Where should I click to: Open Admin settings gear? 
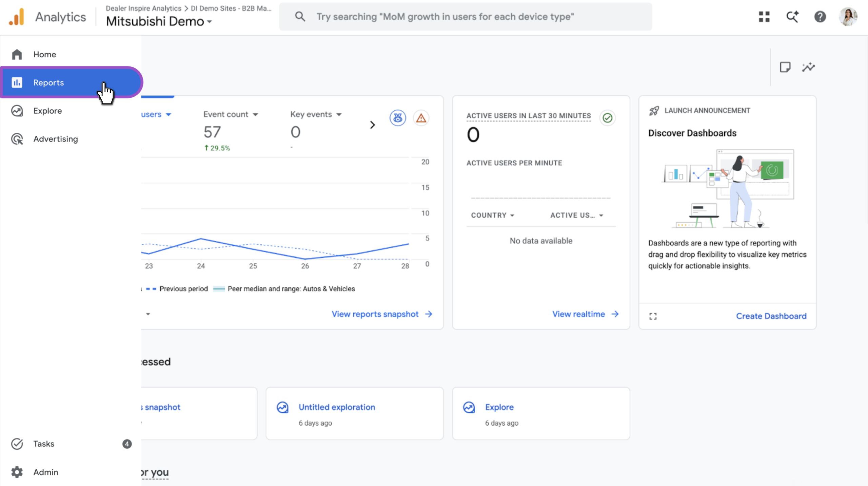[17, 472]
